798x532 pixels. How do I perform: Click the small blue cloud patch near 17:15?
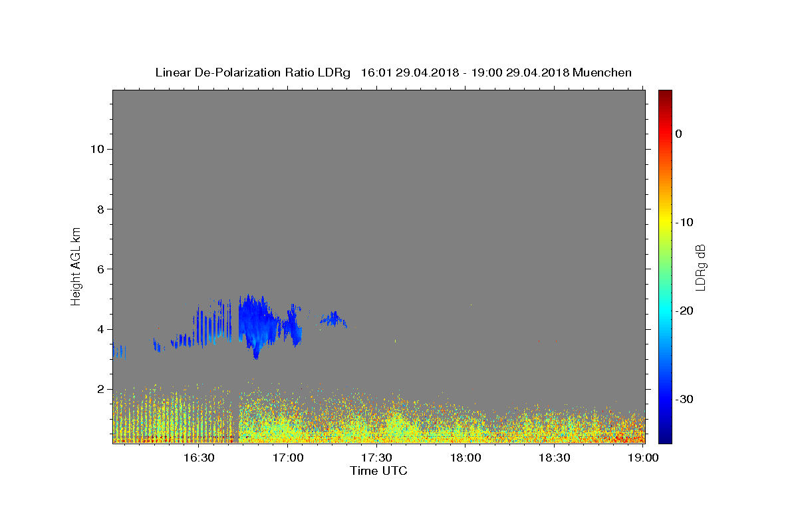[333, 319]
